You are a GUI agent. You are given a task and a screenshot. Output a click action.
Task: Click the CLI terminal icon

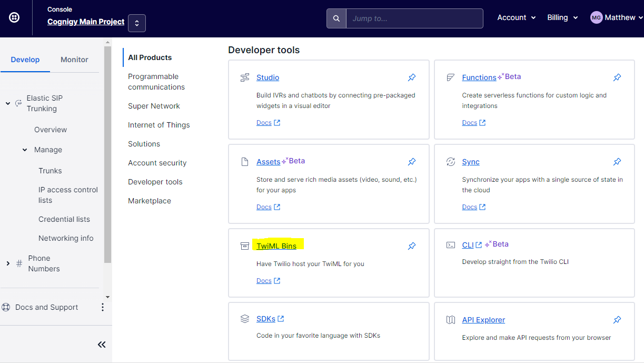click(450, 245)
